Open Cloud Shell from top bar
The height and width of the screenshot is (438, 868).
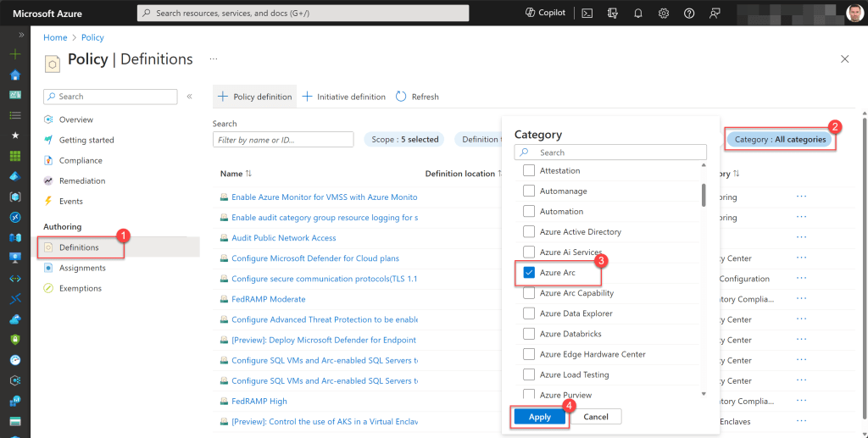(x=586, y=13)
